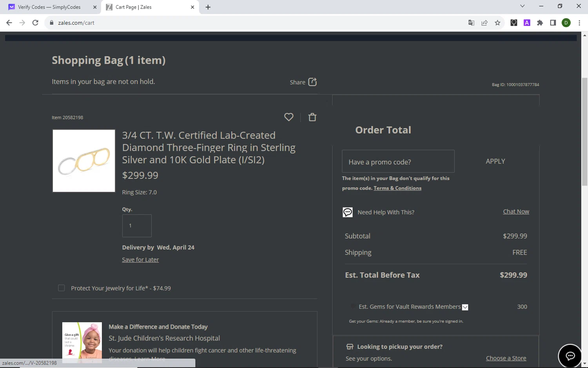Click the Shipping FREE value
Image resolution: width=588 pixels, height=368 pixels.
[x=519, y=253]
